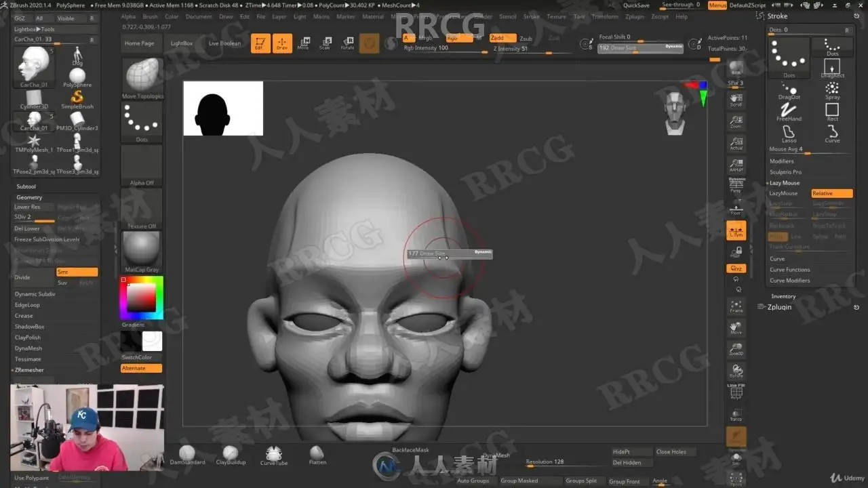Click the Scroll canvas navigation icon

pyautogui.click(x=736, y=100)
